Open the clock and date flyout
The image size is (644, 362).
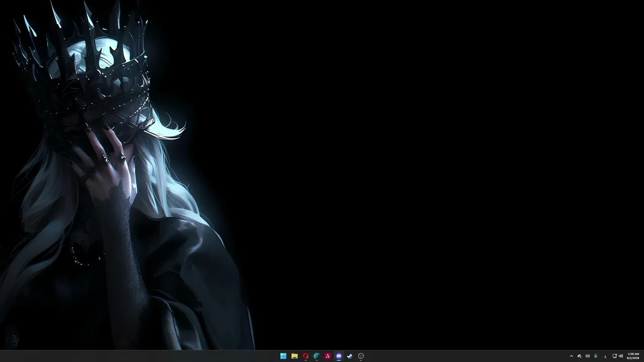tap(633, 356)
